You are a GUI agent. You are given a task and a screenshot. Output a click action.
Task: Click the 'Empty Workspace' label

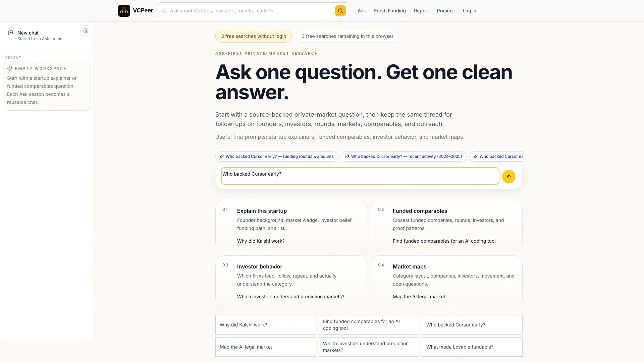[x=41, y=69]
